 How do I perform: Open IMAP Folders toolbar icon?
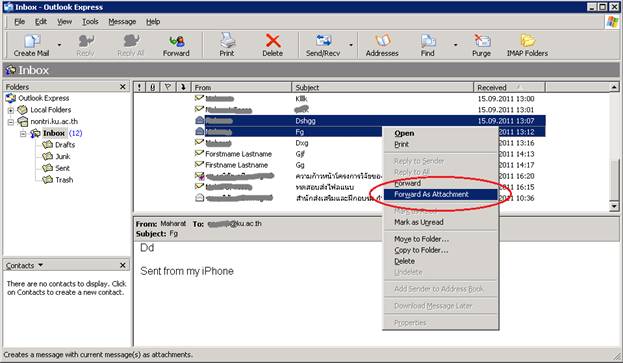click(x=527, y=45)
